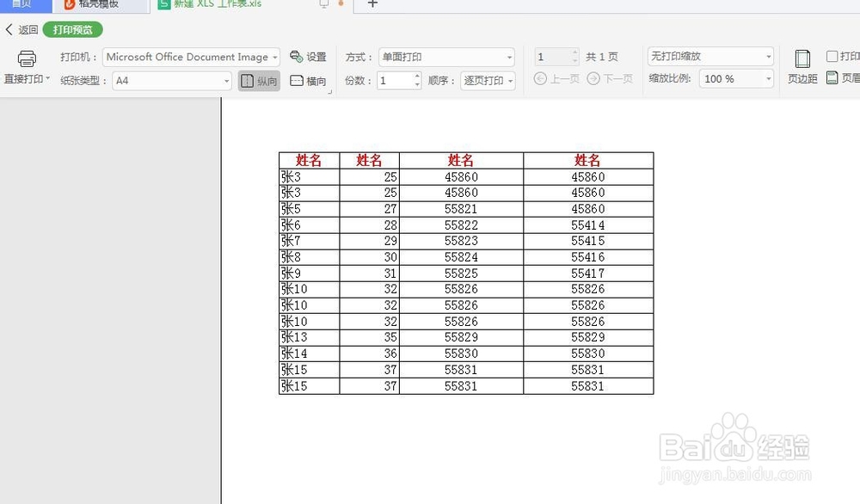Click the value 55824 in the table
Image resolution: width=860 pixels, height=504 pixels.
coord(461,257)
